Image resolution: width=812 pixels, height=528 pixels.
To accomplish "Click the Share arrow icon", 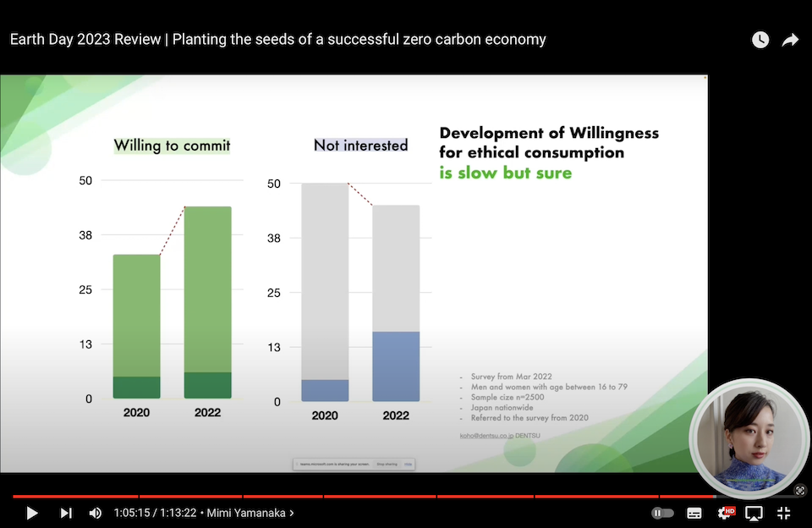I will [x=790, y=40].
